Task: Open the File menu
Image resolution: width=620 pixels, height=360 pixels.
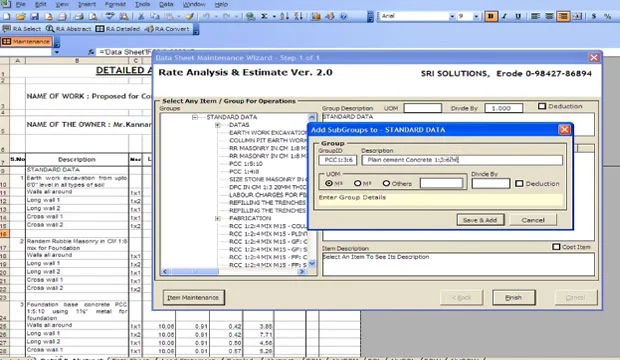Action: tap(21, 4)
